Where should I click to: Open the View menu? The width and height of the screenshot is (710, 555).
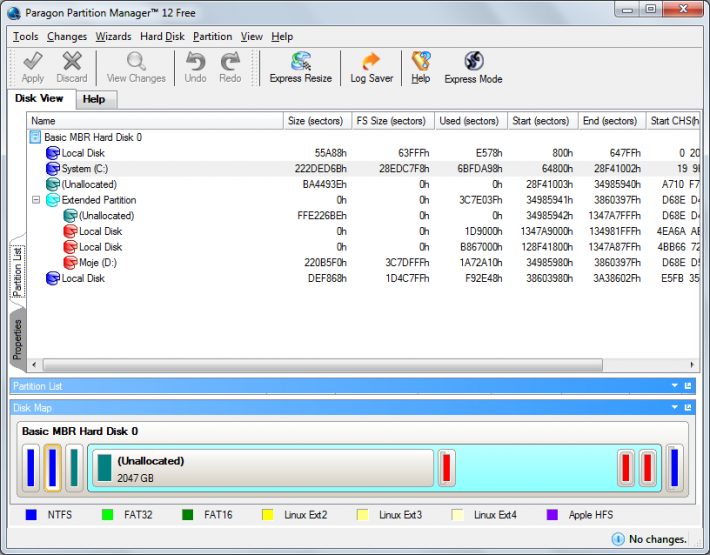coord(251,37)
